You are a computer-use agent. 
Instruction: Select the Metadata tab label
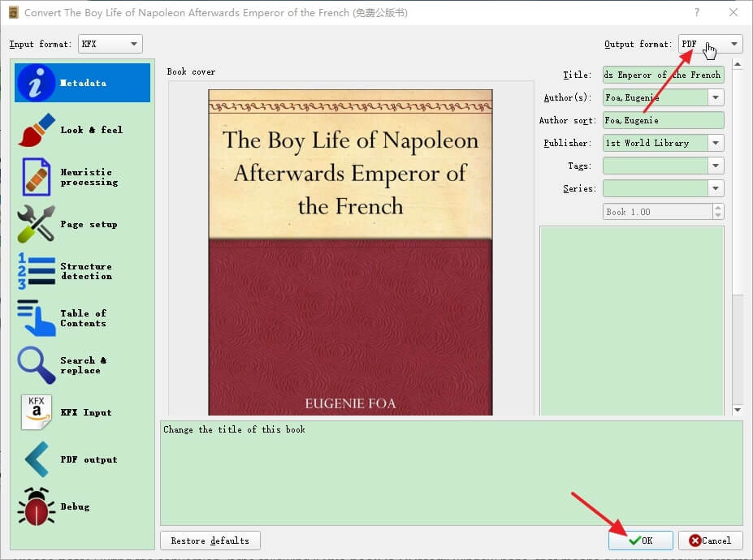click(x=83, y=83)
